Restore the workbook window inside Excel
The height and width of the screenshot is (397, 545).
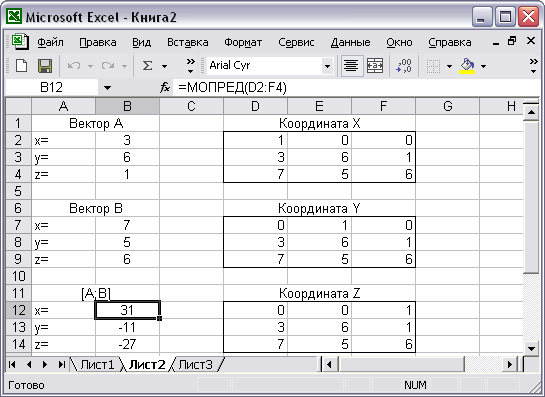[512, 41]
